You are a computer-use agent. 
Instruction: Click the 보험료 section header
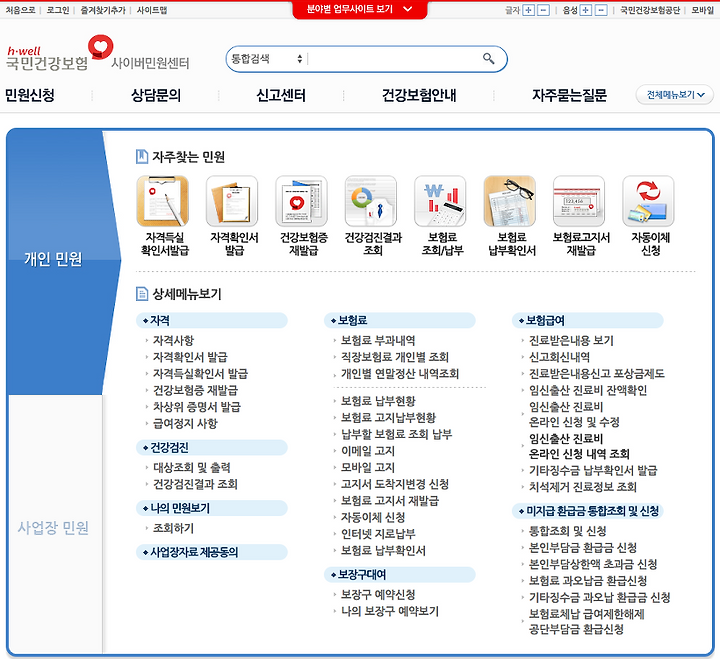[x=399, y=321]
